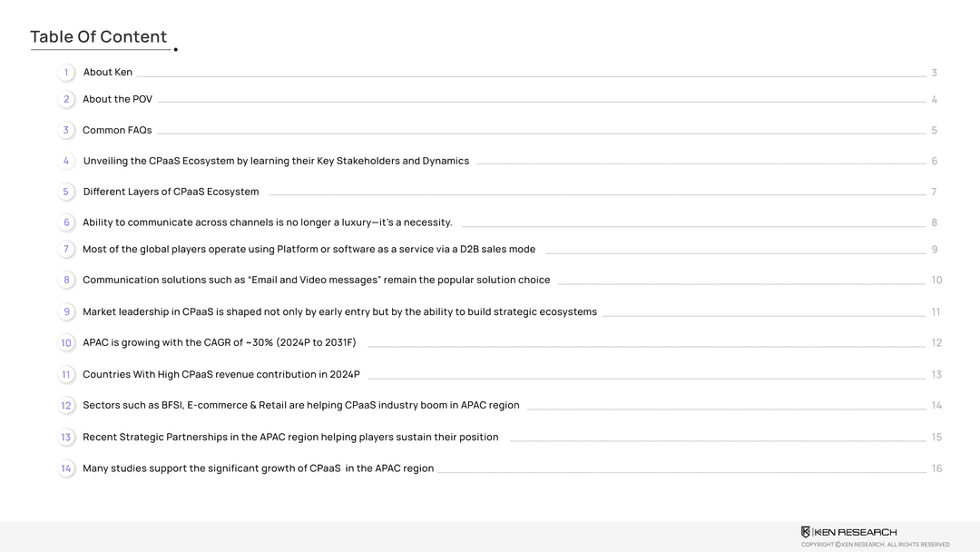This screenshot has height=552, width=980.
Task: Click the number 1 circle badge
Action: click(66, 73)
